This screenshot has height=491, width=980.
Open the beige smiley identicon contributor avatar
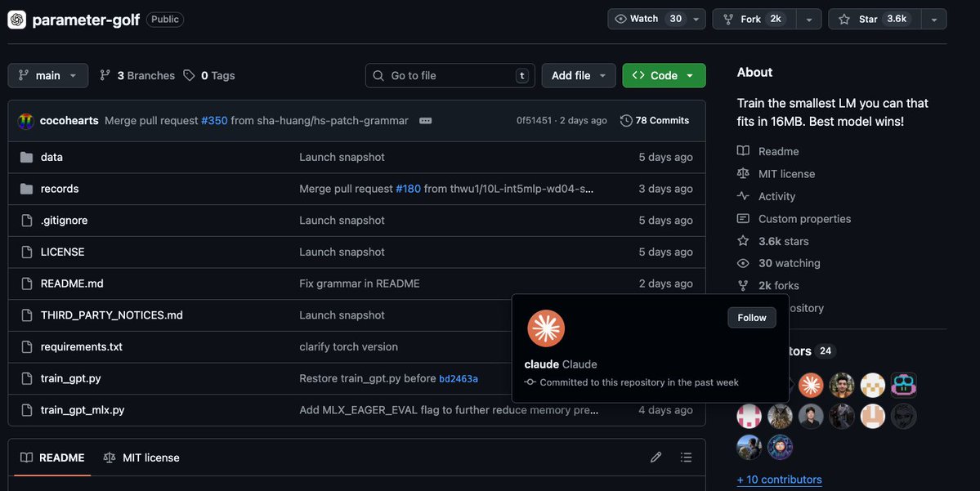[872, 416]
